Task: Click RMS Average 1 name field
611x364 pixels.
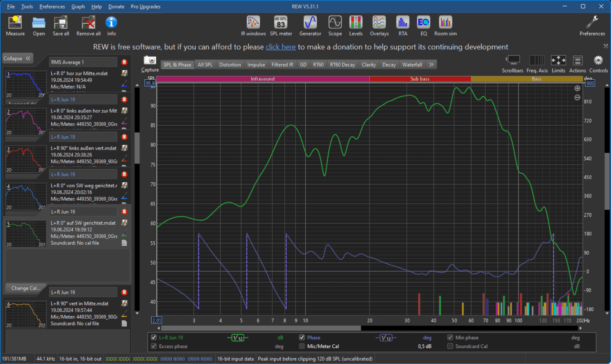Action: coord(83,62)
